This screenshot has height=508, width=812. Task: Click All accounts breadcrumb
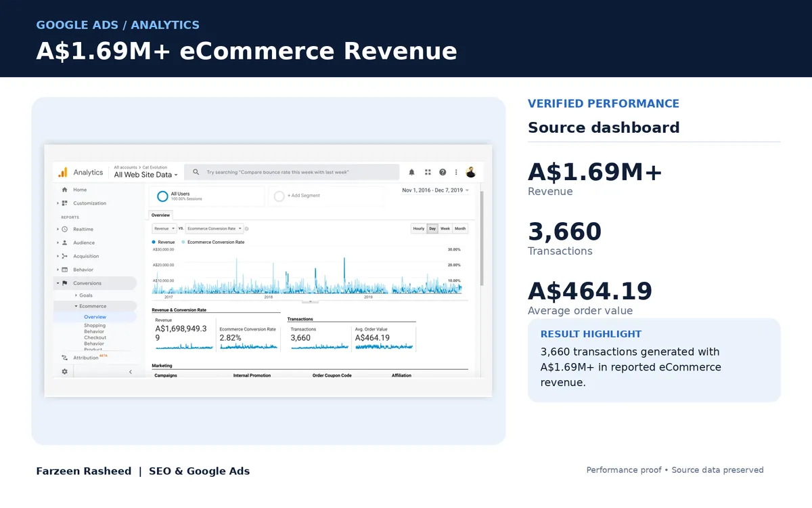(126, 167)
